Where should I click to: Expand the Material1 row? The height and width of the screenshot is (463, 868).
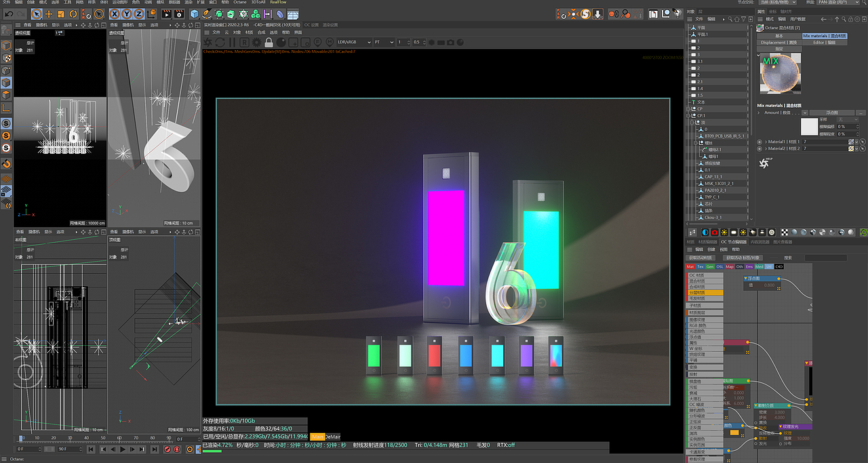[766, 142]
